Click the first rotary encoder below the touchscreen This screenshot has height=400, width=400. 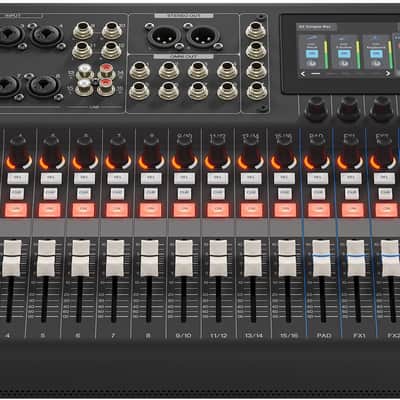[x=316, y=108]
